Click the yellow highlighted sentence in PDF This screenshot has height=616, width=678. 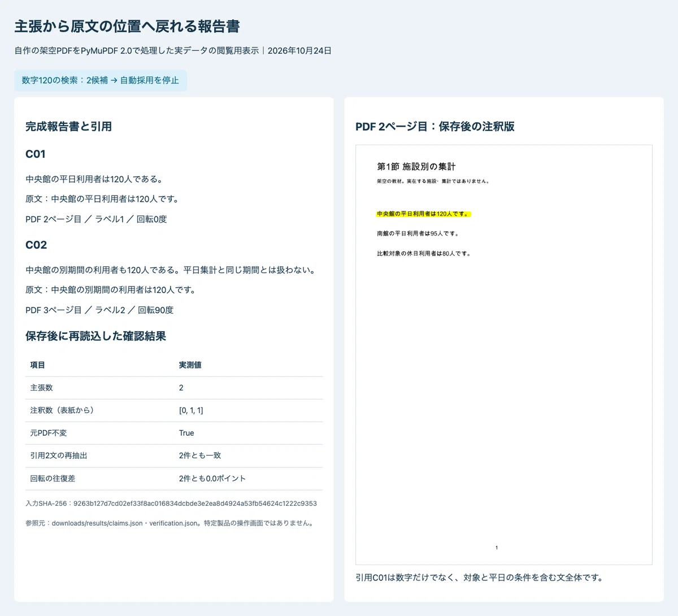pos(424,214)
